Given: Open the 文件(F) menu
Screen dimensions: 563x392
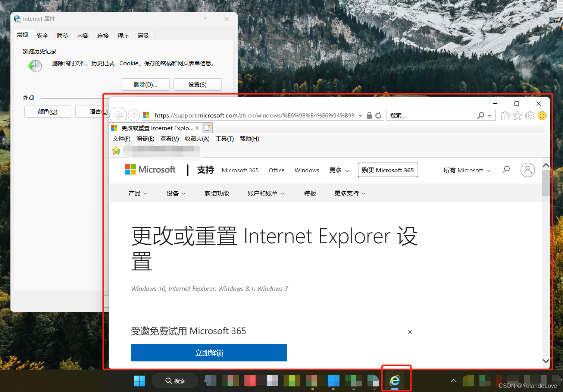Looking at the screenshot, I should [x=122, y=139].
